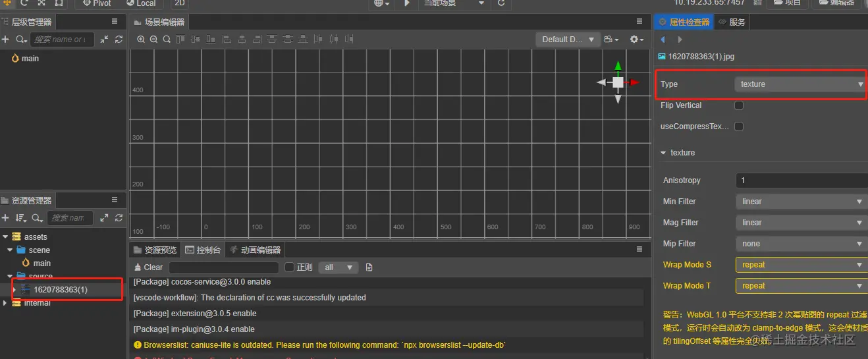Viewport: 868px width, 359px height.
Task: Open the 动画编辑器 tab
Action: 256,250
